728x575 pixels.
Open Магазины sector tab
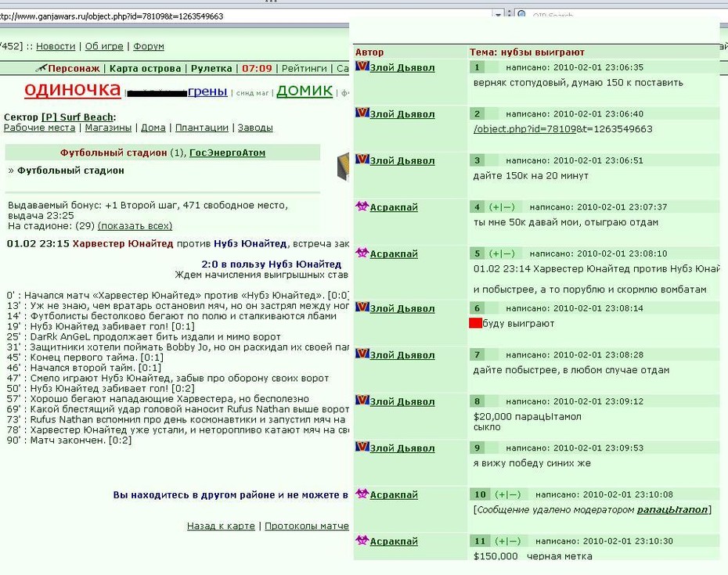(x=108, y=128)
